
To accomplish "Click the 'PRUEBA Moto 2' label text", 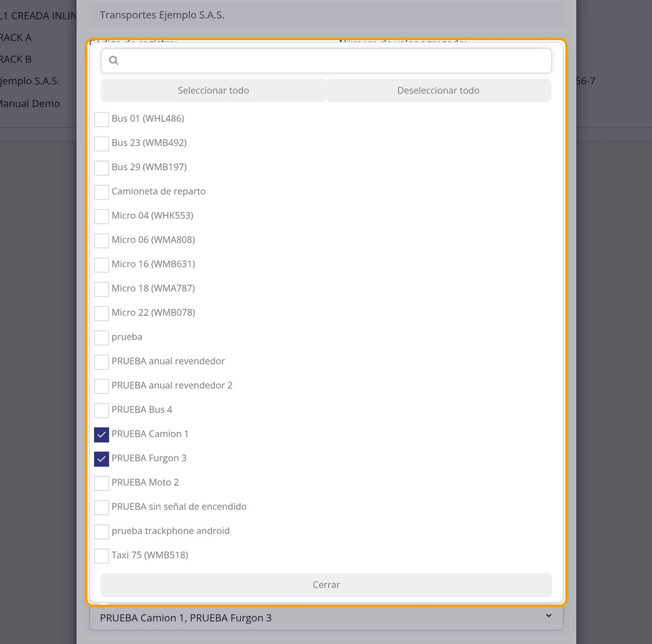I will click(x=145, y=482).
